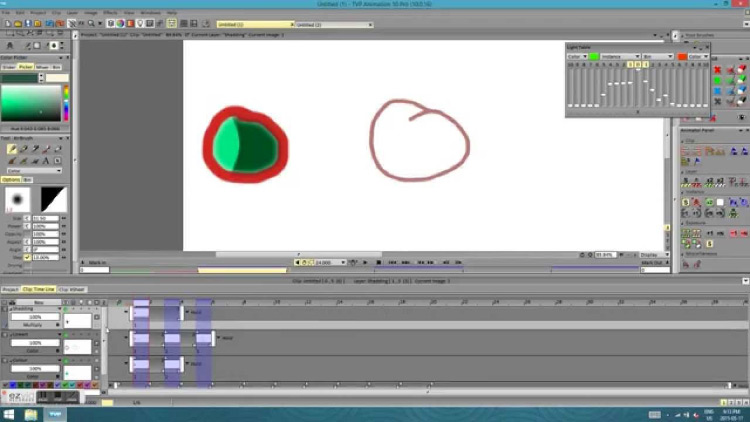Open the Windows menu in menu bar
This screenshot has width=750, height=422.
(151, 13)
